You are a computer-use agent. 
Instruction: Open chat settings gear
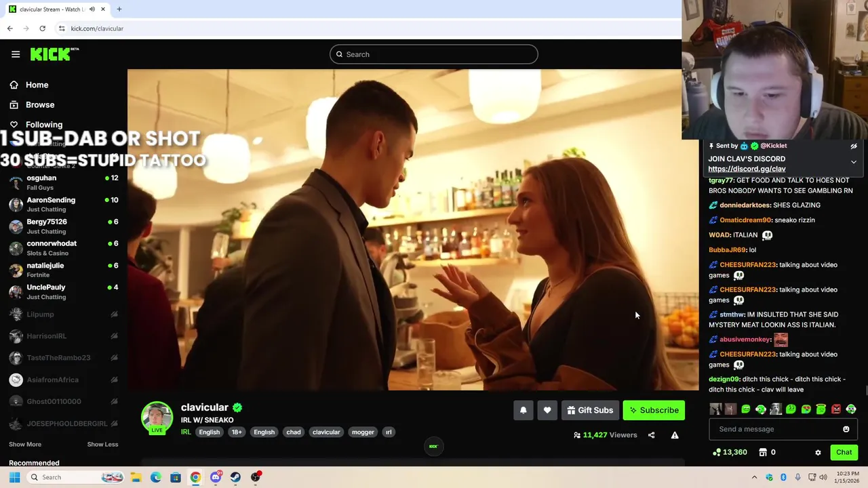(818, 452)
